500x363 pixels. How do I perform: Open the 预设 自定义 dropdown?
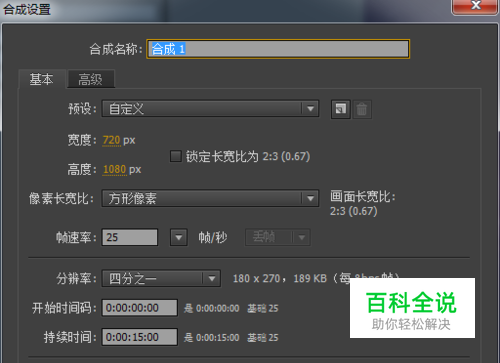pyautogui.click(x=210, y=109)
